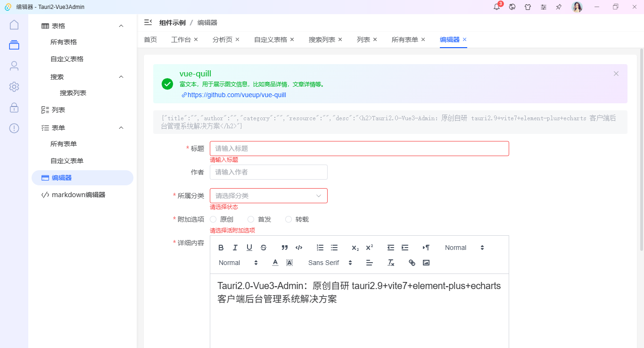Insert a code block
This screenshot has width=644, height=348.
298,247
